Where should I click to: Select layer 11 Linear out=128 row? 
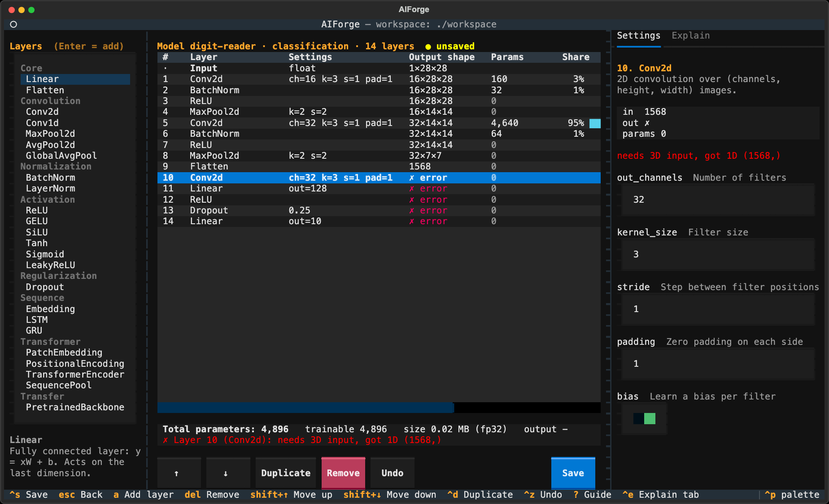click(x=379, y=188)
